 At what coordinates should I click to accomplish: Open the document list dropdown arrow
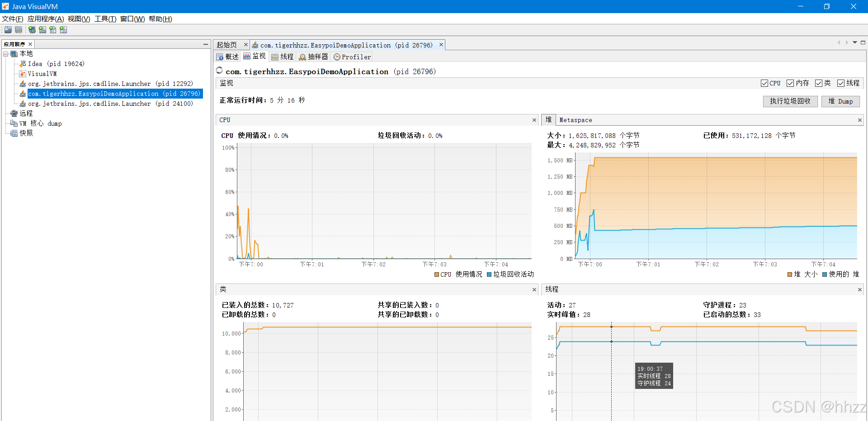[855, 43]
